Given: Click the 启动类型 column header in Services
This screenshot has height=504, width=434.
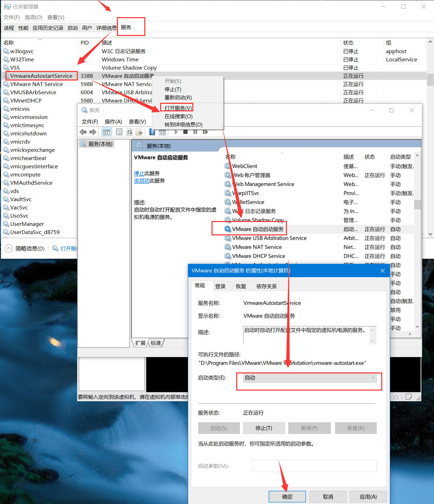Looking at the screenshot, I should (x=400, y=157).
